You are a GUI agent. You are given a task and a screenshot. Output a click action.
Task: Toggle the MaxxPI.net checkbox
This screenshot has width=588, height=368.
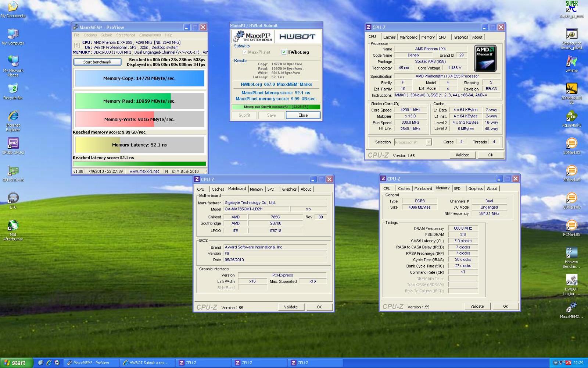[245, 52]
